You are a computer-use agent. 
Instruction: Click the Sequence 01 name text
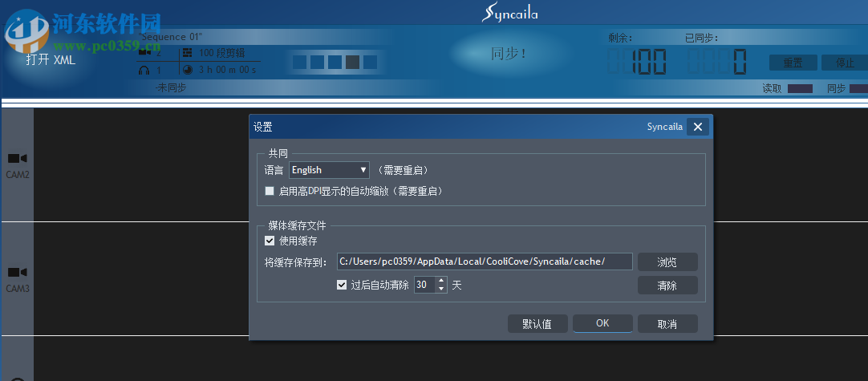(171, 37)
